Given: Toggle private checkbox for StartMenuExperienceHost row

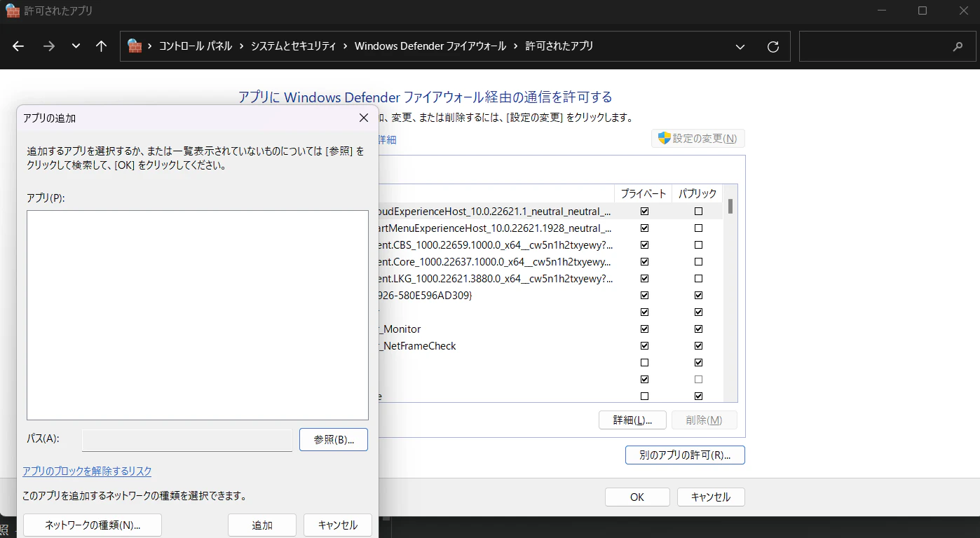Looking at the screenshot, I should (645, 228).
